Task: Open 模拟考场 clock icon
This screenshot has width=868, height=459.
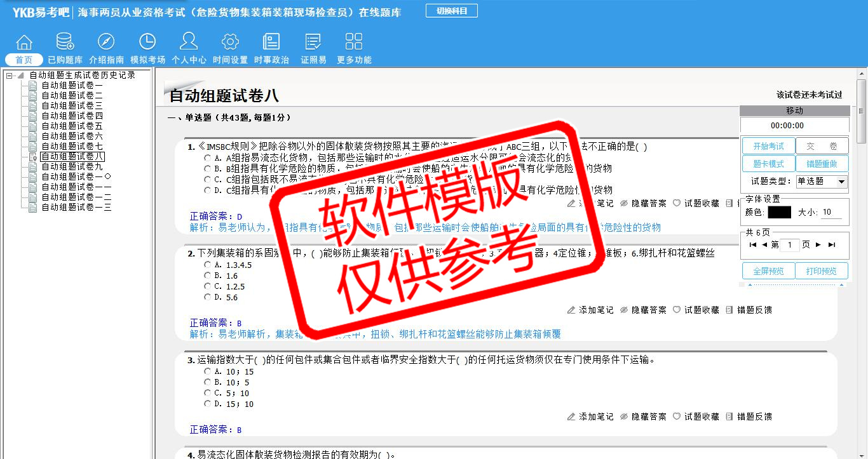Action: click(147, 43)
